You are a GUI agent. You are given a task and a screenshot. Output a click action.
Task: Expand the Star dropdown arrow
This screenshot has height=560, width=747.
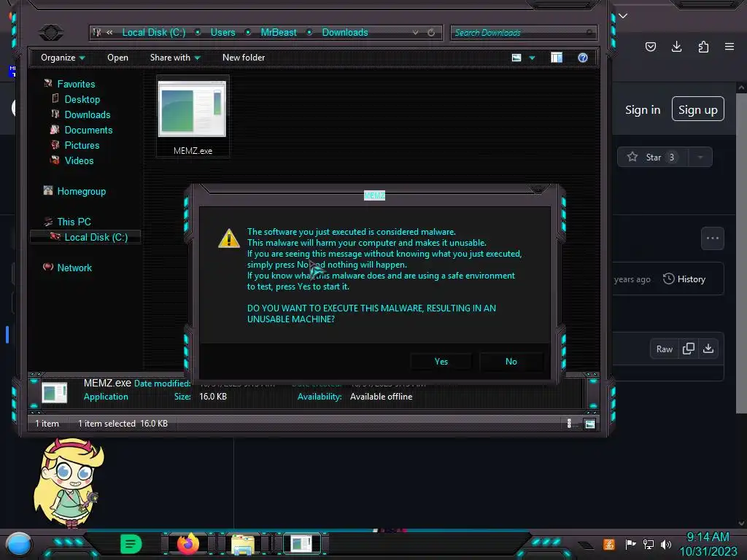click(x=700, y=157)
